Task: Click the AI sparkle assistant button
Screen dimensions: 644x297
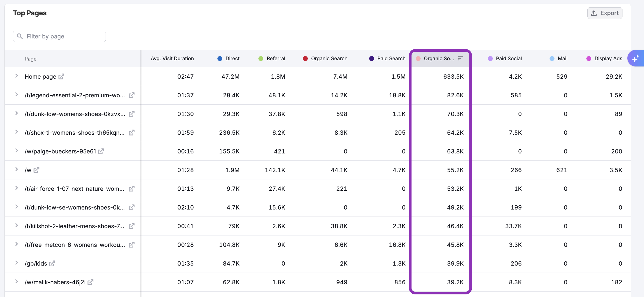Action: (635, 58)
